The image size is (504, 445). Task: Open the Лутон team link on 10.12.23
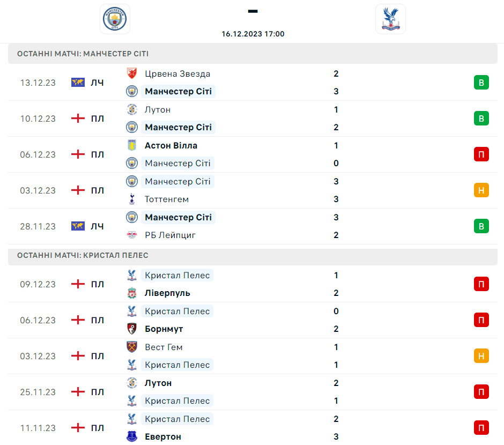point(158,109)
